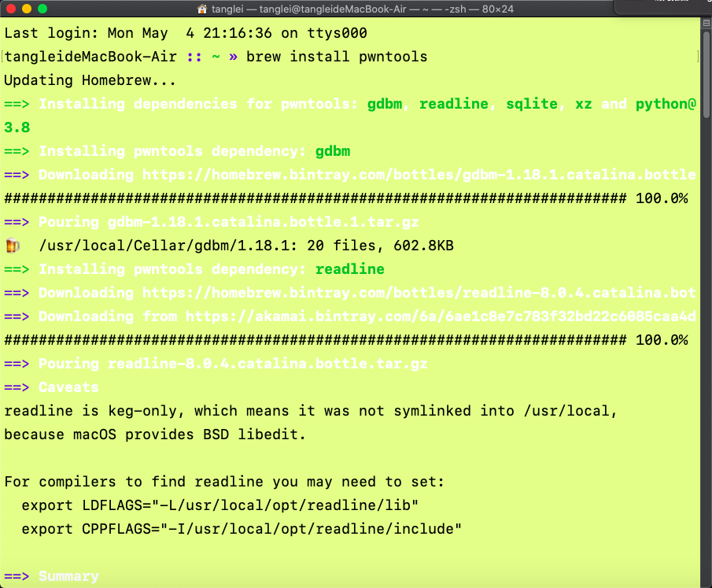Screen dimensions: 712x588
Task: Click 'python@' in the dependencies list
Action: pos(666,104)
